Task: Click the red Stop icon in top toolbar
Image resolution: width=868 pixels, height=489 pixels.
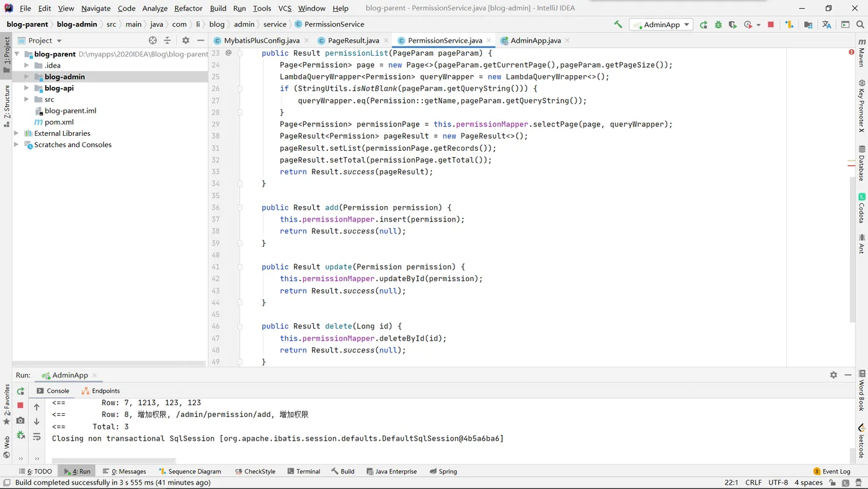Action: point(771,25)
